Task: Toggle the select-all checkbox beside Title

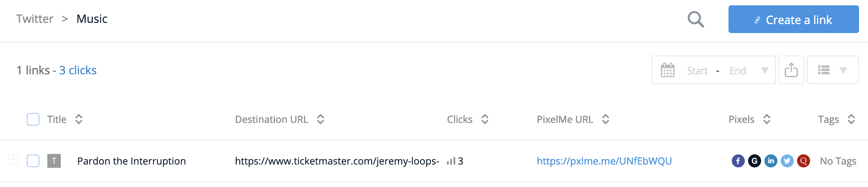Action: (x=33, y=119)
